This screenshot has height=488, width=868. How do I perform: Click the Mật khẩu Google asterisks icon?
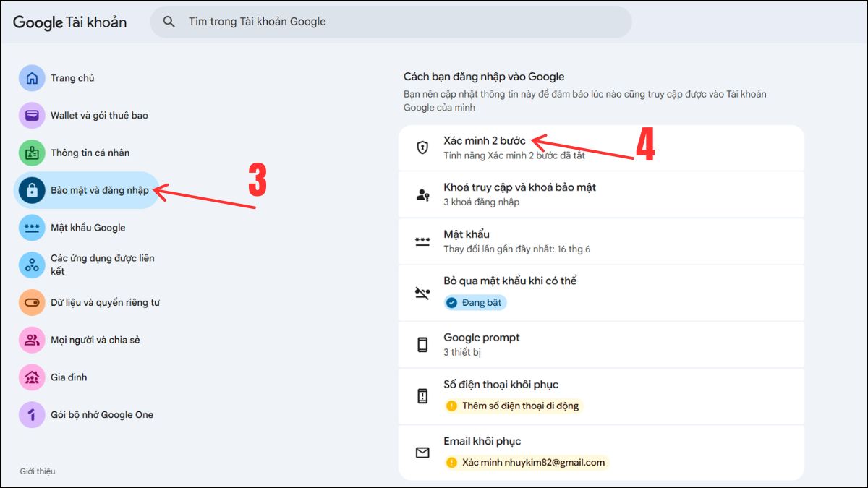coord(32,228)
